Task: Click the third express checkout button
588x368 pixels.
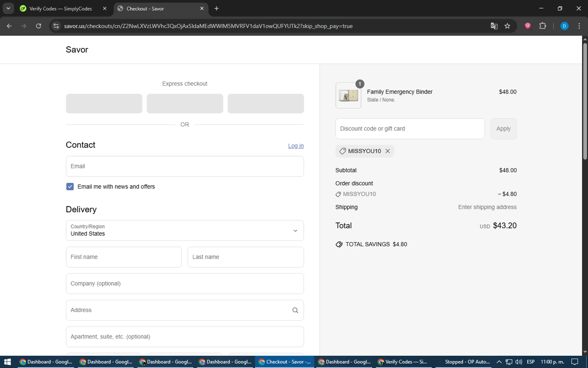Action: [x=266, y=104]
